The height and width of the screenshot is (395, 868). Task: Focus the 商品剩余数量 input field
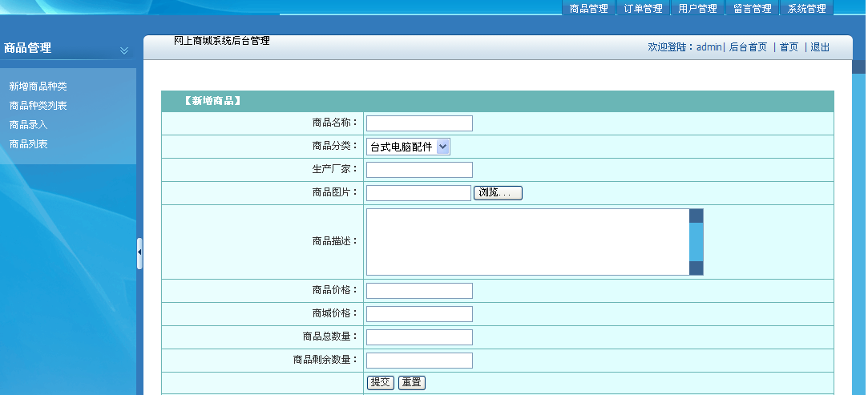pos(420,361)
